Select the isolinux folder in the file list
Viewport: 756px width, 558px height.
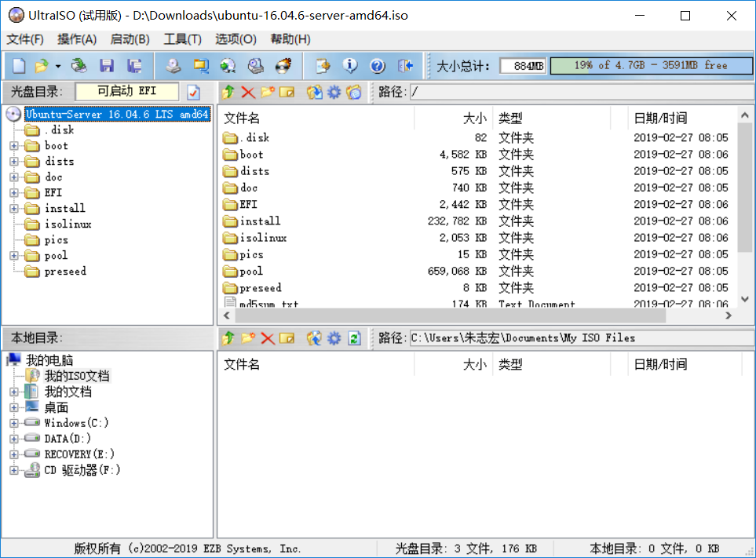[x=263, y=238]
